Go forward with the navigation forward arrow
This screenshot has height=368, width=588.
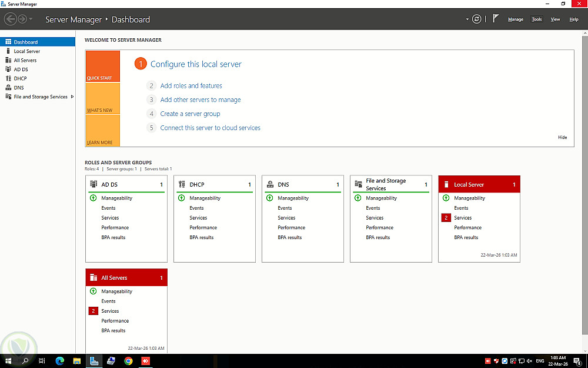(x=22, y=19)
